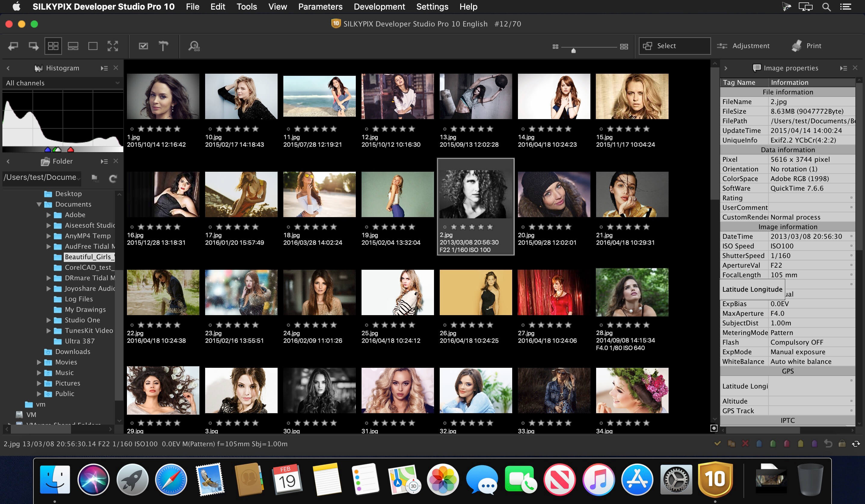The image size is (865, 504).
Task: Select the Print button icon
Action: coord(796,46)
